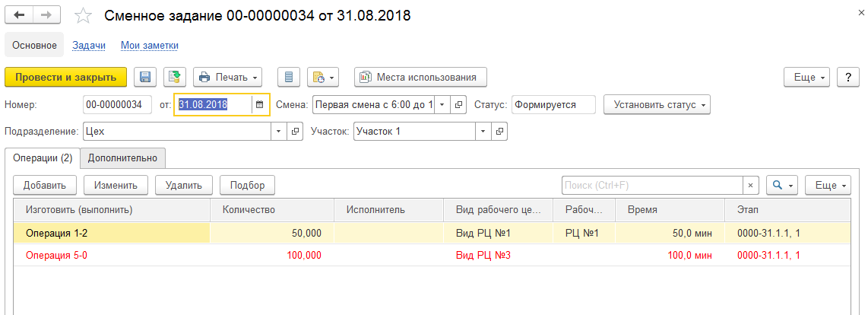Click the help question mark button
This screenshot has height=315, width=868.
(847, 77)
